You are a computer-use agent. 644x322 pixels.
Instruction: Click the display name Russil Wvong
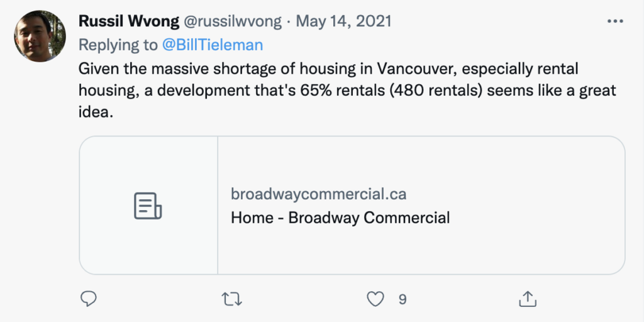tap(129, 21)
